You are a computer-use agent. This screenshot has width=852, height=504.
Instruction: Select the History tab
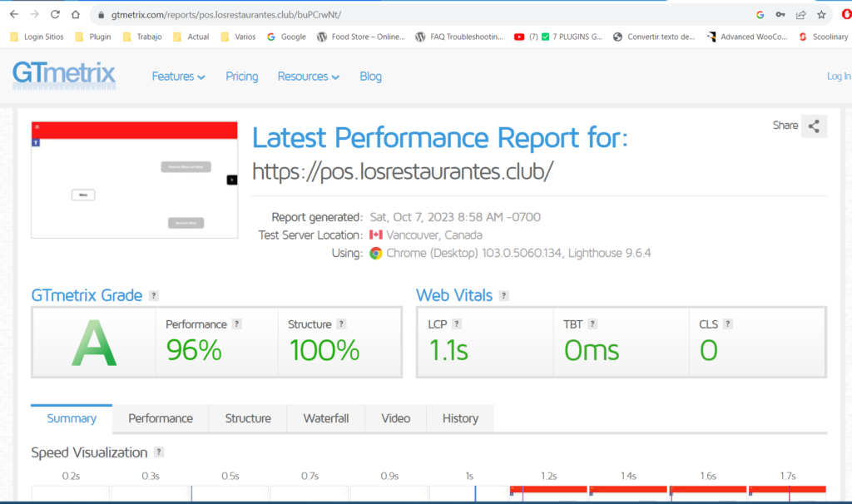[x=460, y=418]
